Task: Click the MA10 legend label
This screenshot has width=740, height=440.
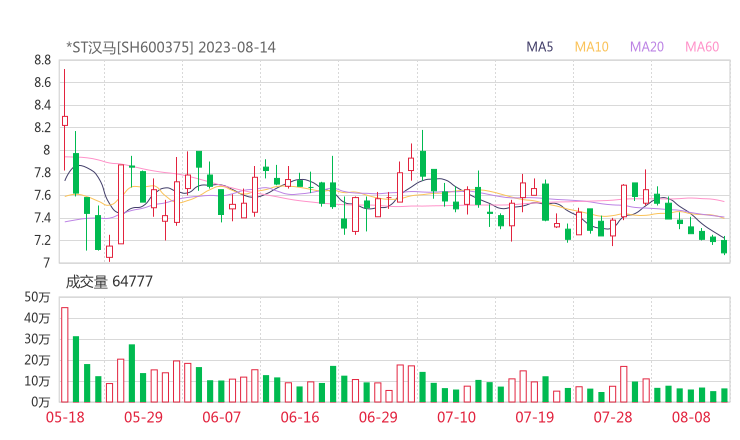Action: click(591, 47)
